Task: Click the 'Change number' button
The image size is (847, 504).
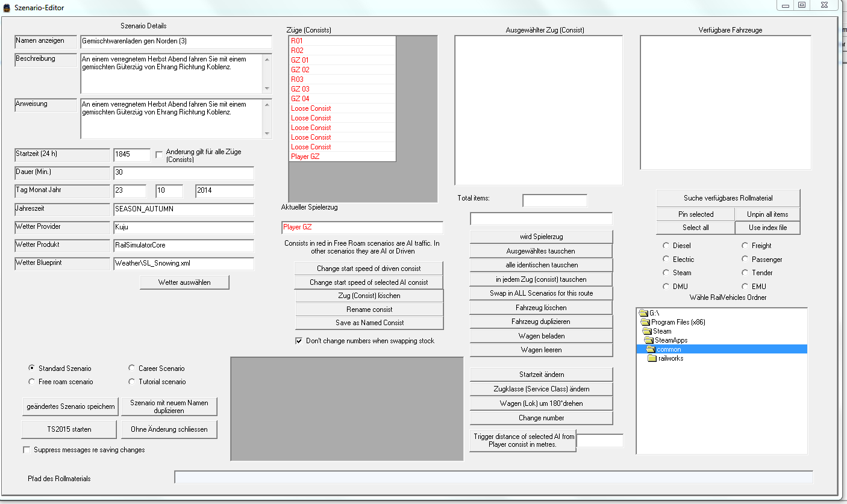Action: (x=541, y=418)
